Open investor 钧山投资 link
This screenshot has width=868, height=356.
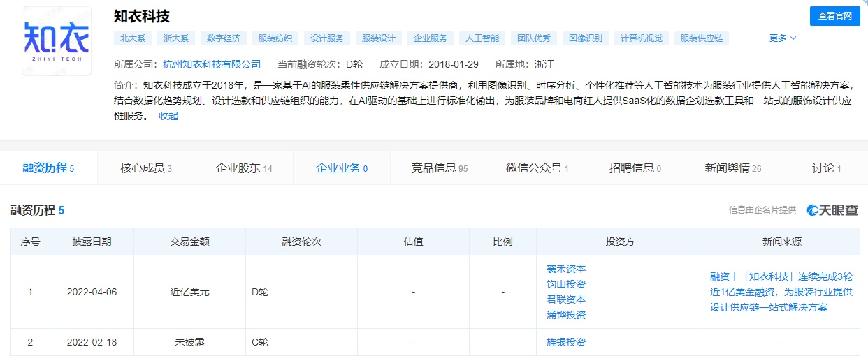566,284
